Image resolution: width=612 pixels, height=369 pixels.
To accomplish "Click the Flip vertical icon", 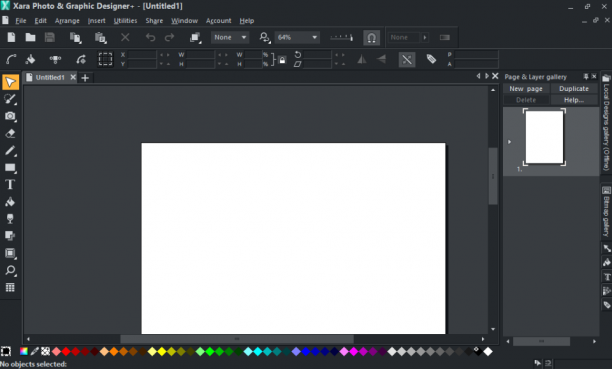I will pos(381,59).
